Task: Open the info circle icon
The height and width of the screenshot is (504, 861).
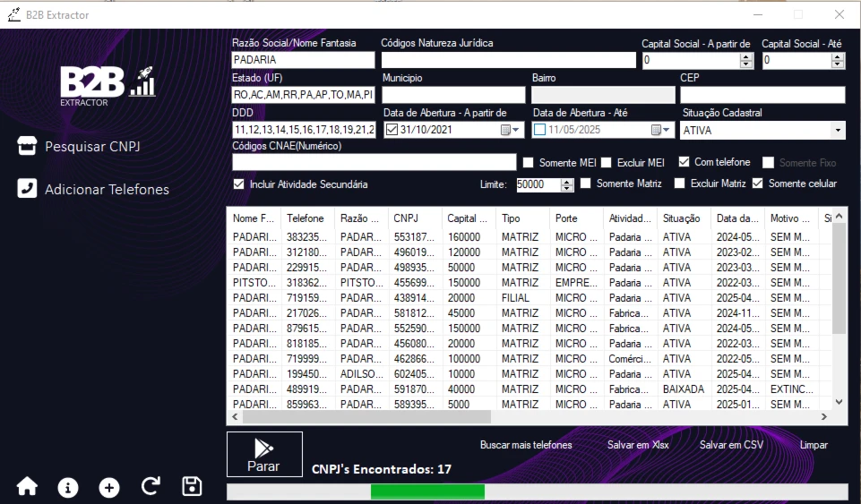Action: tap(68, 488)
